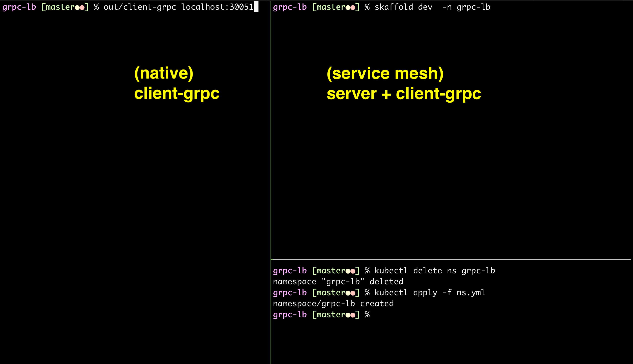The height and width of the screenshot is (364, 633).
Task: Click the block cursor after localhost:30051
Action: pyautogui.click(x=256, y=7)
